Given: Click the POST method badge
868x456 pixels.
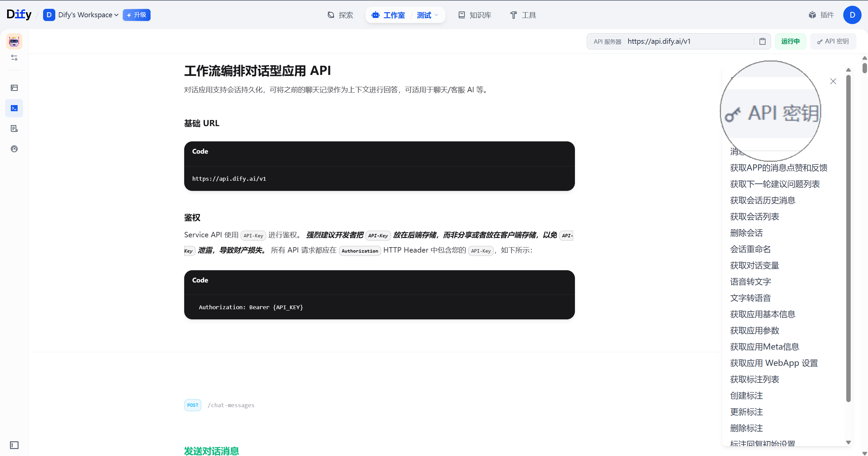Looking at the screenshot, I should coord(193,405).
